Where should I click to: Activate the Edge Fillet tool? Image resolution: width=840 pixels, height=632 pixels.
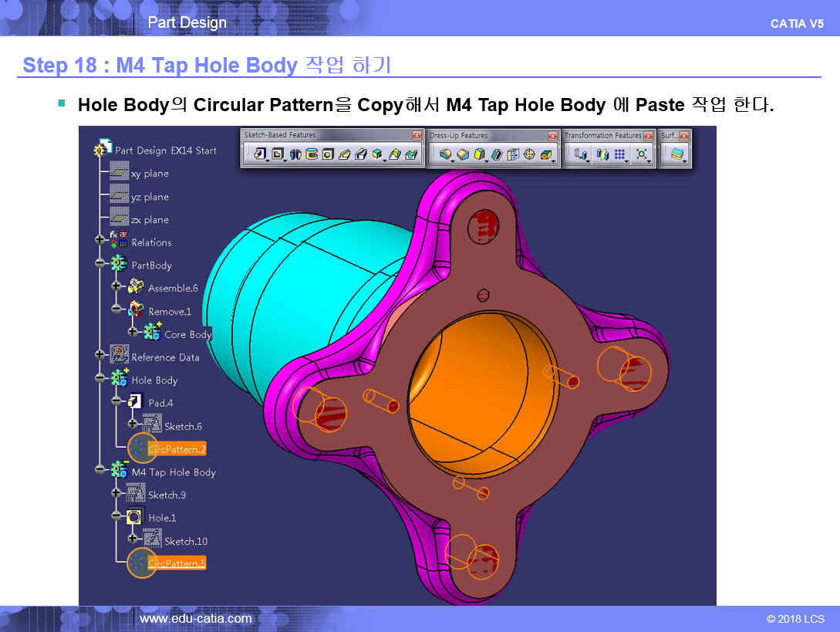[445, 154]
